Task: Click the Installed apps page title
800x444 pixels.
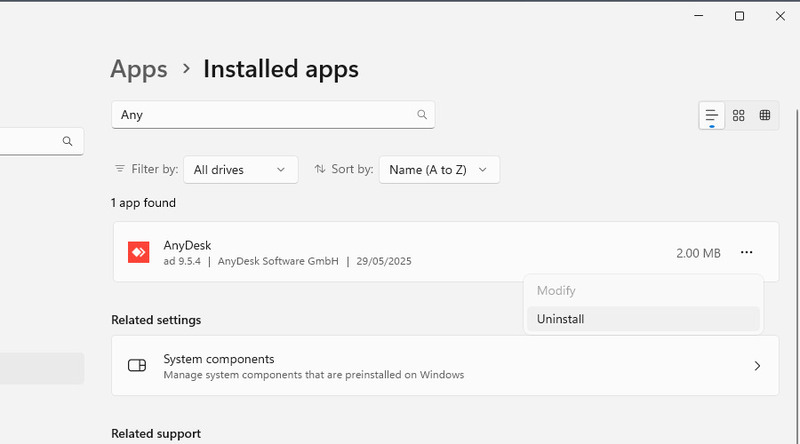Action: (x=281, y=69)
